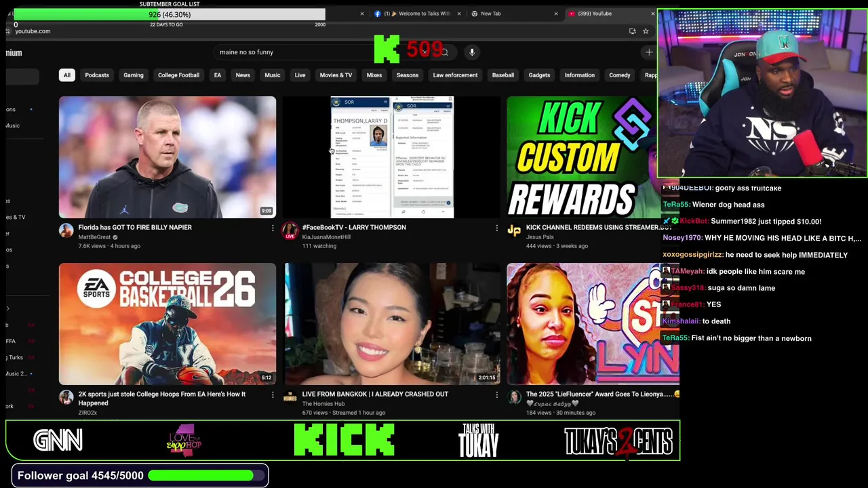Viewport: 868px width, 488px height.
Task: Click Lupac Babyy channel avatar
Action: pyautogui.click(x=514, y=397)
